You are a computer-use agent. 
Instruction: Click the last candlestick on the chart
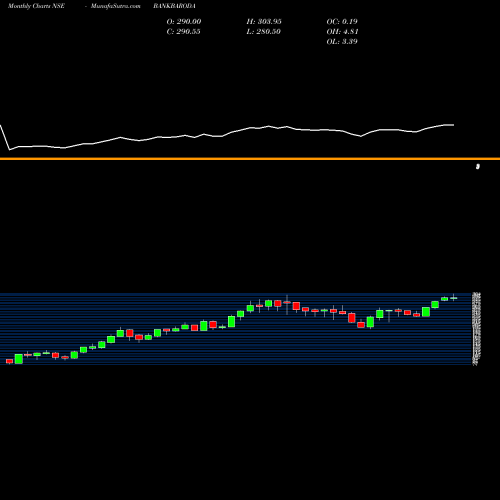[453, 298]
